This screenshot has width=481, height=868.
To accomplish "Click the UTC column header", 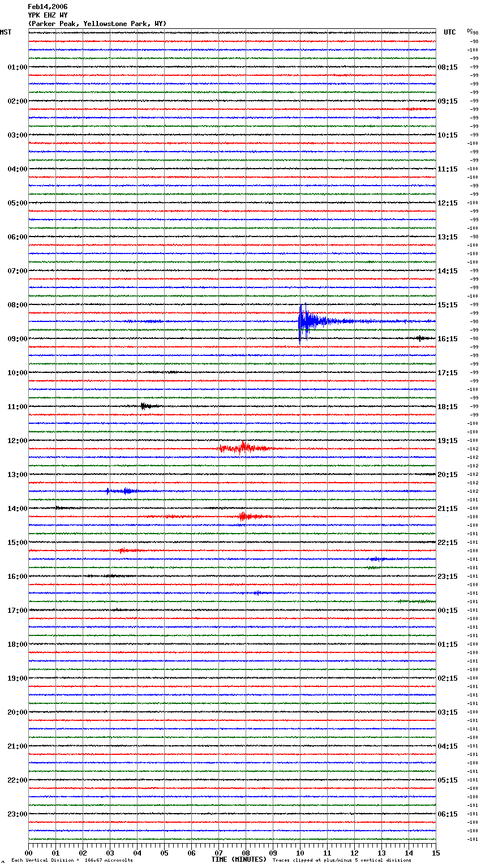I will (x=450, y=32).
